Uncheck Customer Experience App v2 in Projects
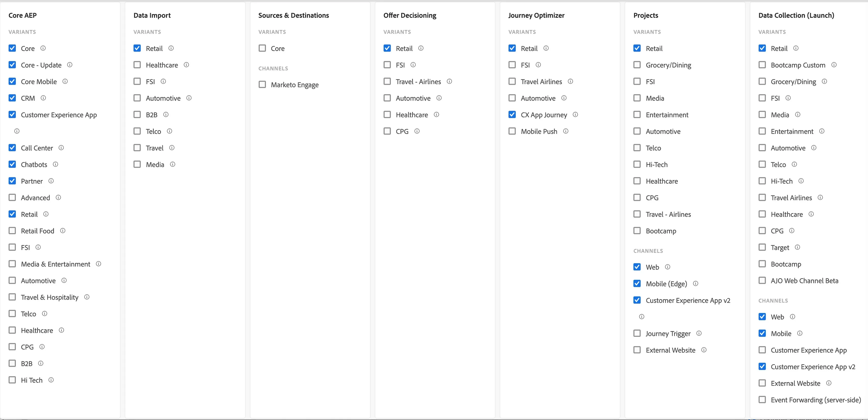Screen dimensions: 868x420 coord(637,300)
